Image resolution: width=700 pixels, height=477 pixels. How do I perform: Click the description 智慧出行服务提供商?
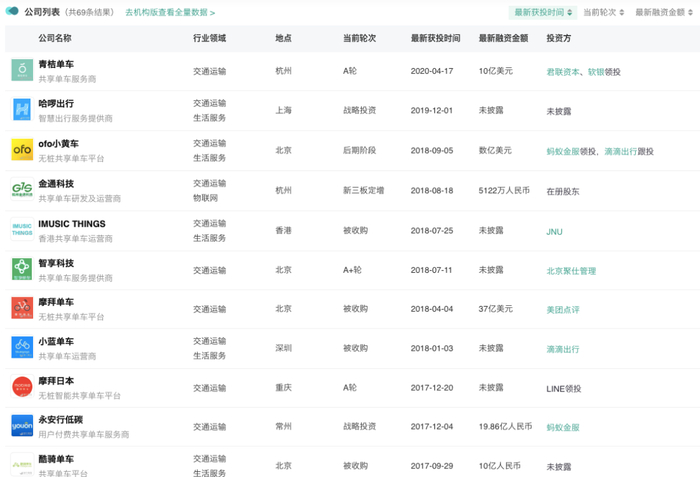pos(75,118)
